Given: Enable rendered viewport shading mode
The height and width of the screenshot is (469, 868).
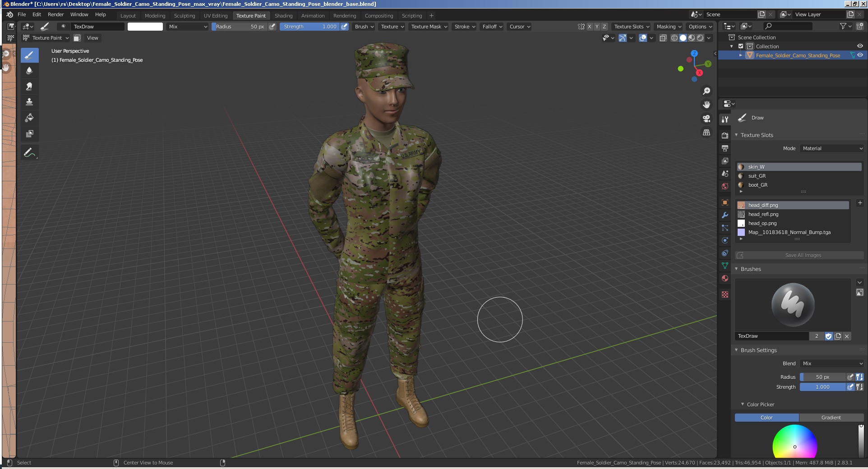Looking at the screenshot, I should [x=700, y=38].
